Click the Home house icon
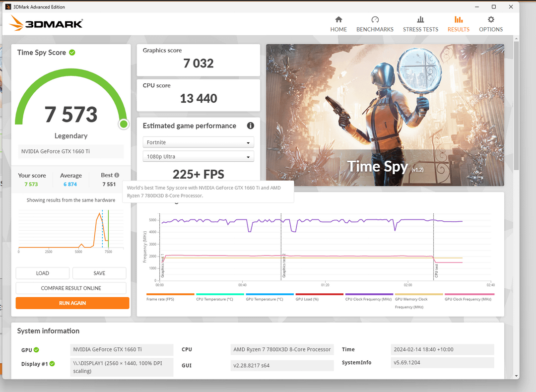Image resolution: width=536 pixels, height=392 pixels. pyautogui.click(x=338, y=19)
